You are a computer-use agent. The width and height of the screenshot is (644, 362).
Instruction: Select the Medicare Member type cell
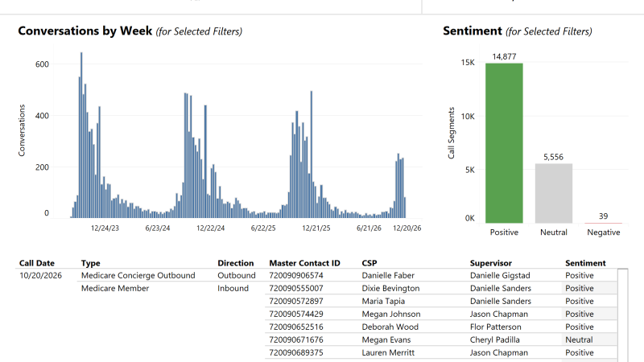pyautogui.click(x=115, y=289)
